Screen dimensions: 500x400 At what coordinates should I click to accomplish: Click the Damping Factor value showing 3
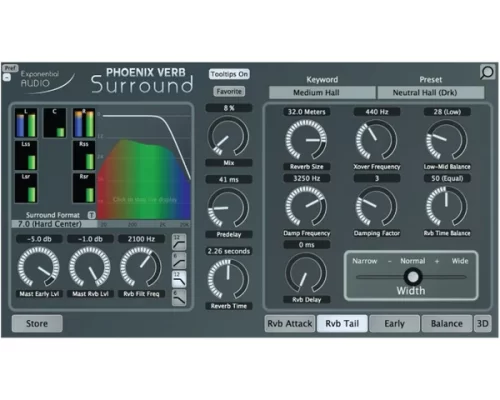point(377,178)
